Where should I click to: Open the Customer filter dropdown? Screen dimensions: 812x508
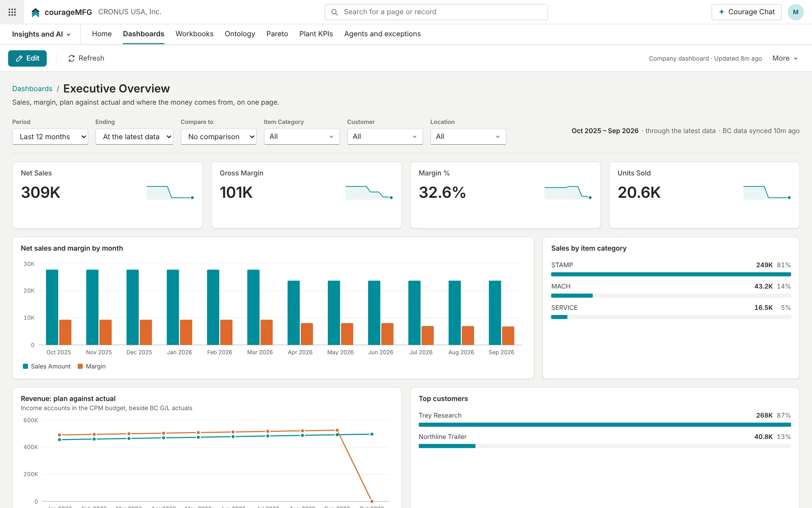[x=385, y=136]
